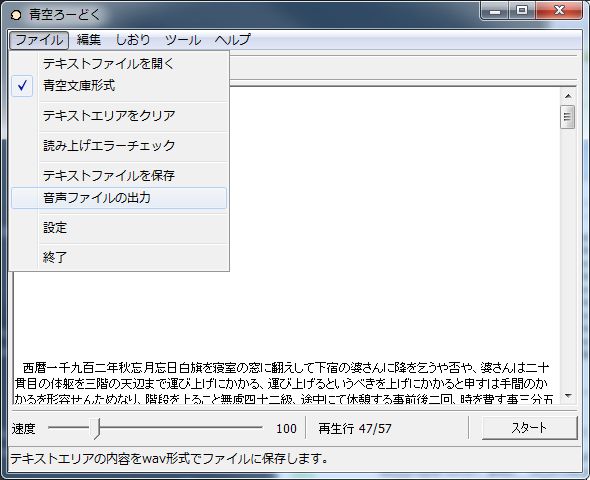This screenshot has width=590, height=480.
Task: Click the vertical scrollbar thumb
Action: click(568, 117)
